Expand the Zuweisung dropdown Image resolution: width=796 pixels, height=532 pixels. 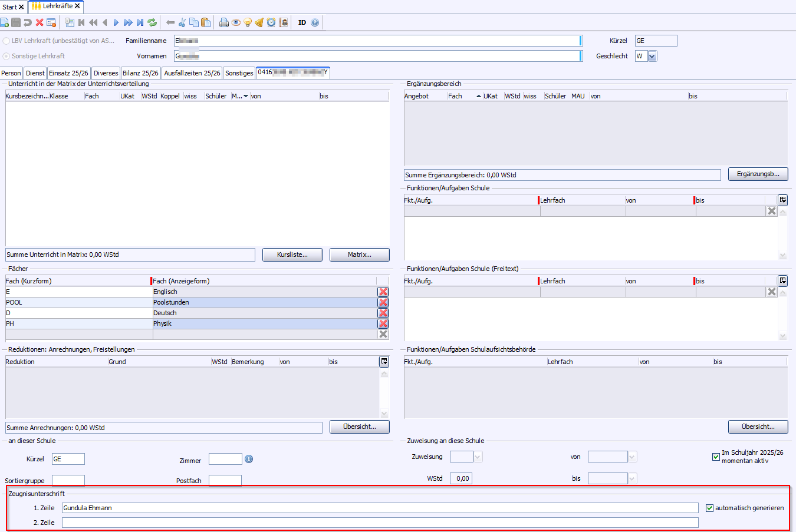point(478,457)
